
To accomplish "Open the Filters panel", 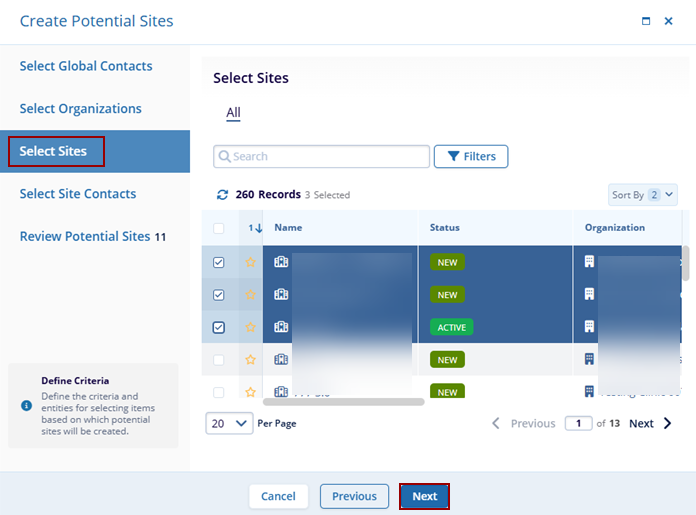I will 471,156.
